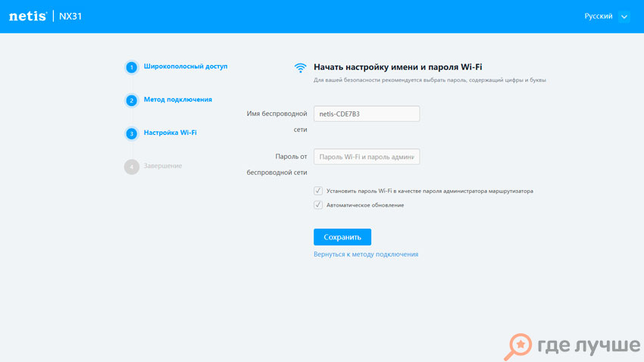Go to «Широкополосный доступ» step
This screenshot has height=362, width=644.
[x=186, y=67]
